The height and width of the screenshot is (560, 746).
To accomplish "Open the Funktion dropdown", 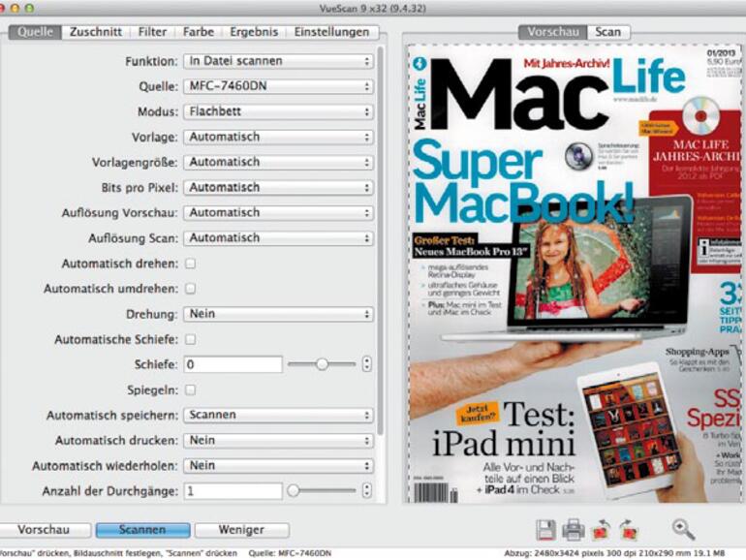I will [x=278, y=61].
